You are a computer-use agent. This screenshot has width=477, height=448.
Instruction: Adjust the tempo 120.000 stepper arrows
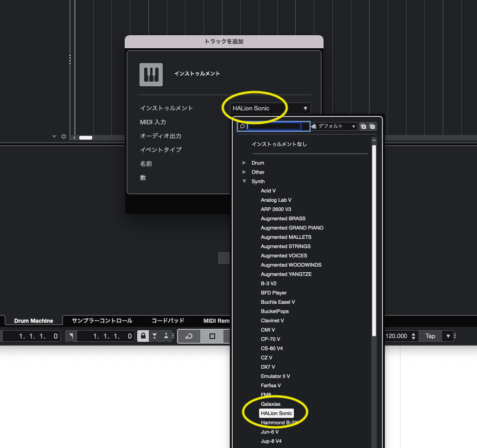point(413,336)
